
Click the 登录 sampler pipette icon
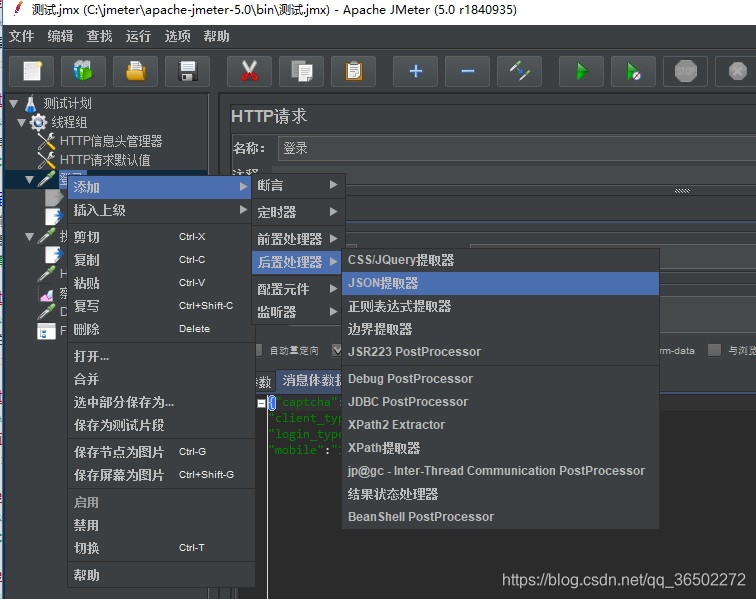point(46,179)
